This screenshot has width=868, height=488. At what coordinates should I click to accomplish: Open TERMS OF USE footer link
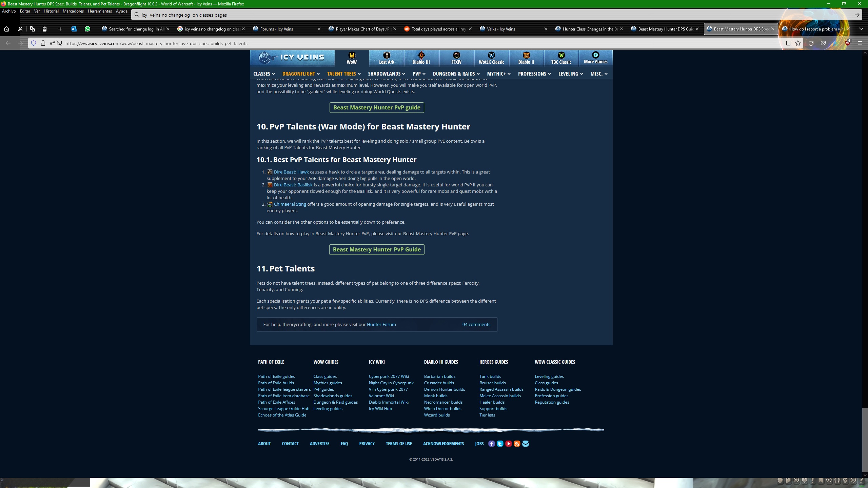click(x=399, y=444)
